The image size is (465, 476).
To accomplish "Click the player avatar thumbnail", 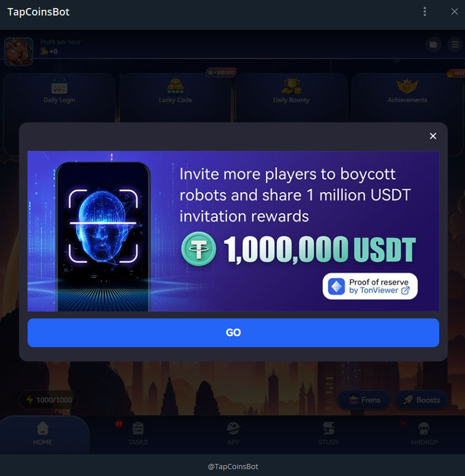I will (18, 51).
